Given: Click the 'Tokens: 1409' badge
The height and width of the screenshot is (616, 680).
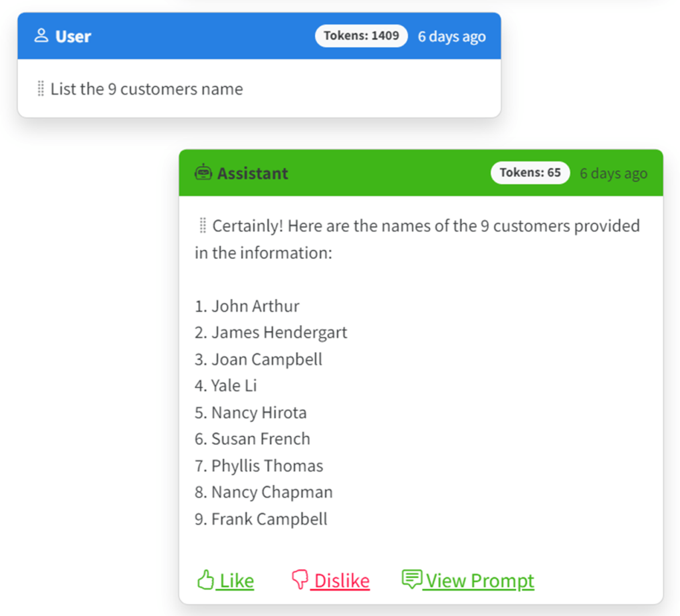Looking at the screenshot, I should click(361, 36).
